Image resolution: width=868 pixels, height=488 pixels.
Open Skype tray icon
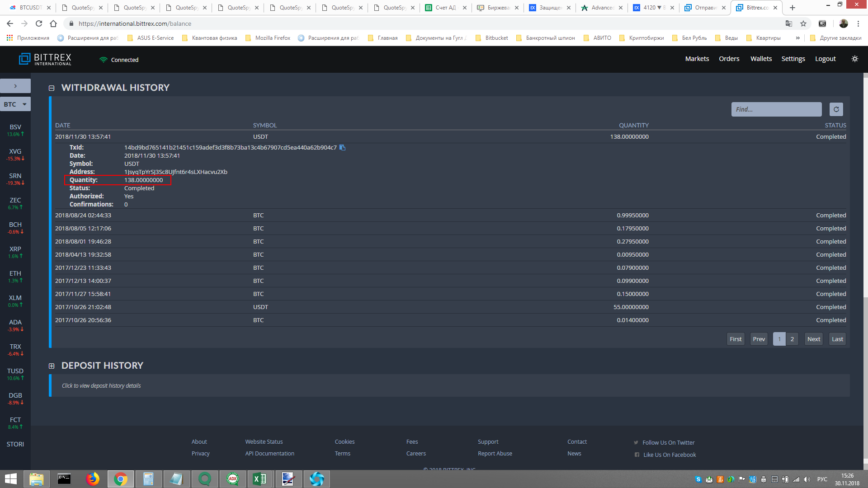point(698,479)
